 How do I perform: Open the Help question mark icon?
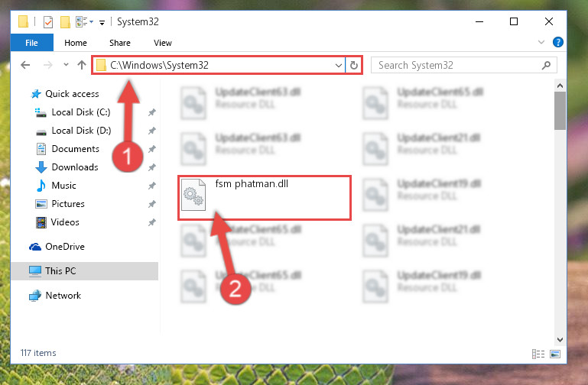click(558, 42)
